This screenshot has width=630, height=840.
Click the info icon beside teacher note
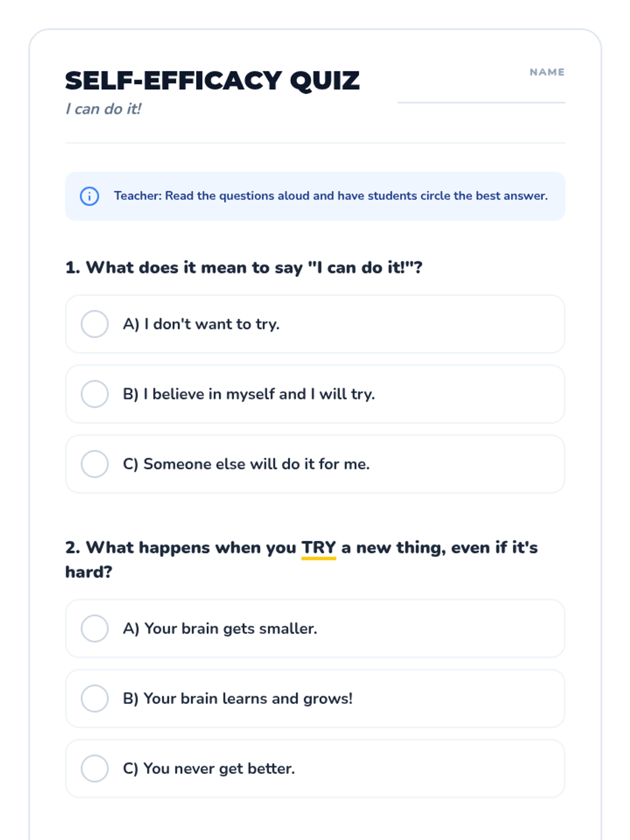89,196
